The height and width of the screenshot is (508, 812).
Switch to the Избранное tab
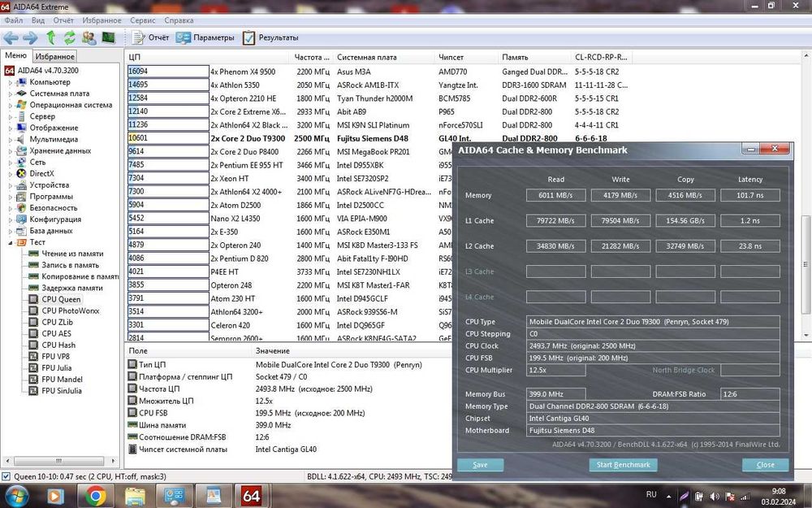[x=55, y=57]
